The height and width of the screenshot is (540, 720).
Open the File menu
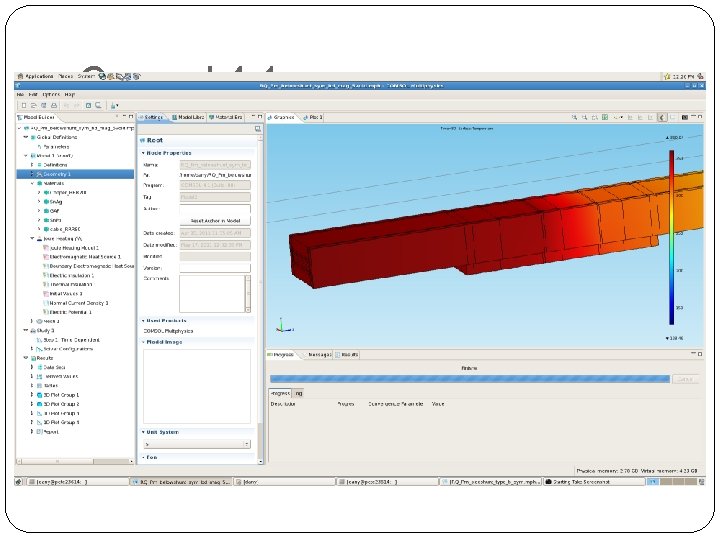pos(20,94)
